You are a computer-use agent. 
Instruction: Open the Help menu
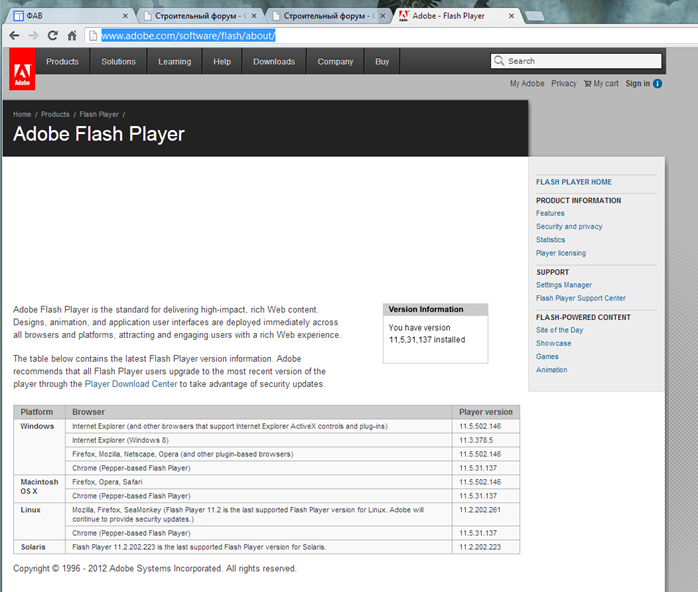222,61
